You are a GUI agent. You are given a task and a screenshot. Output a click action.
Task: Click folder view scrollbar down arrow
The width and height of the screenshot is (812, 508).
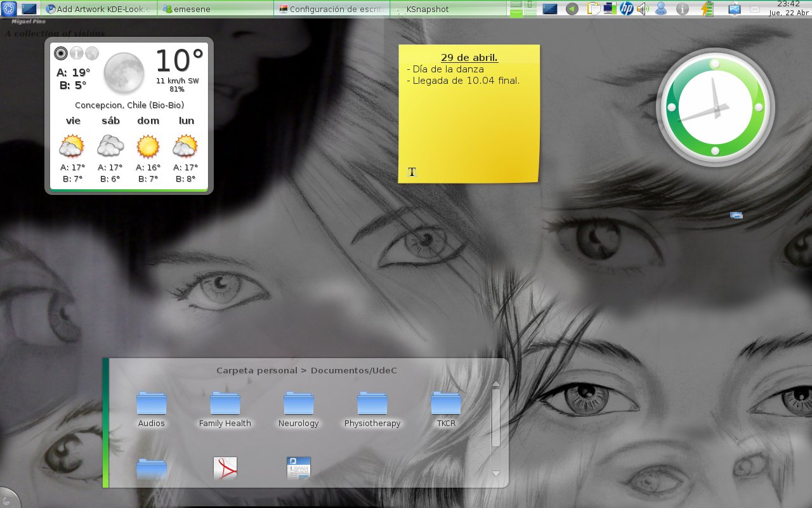(496, 474)
